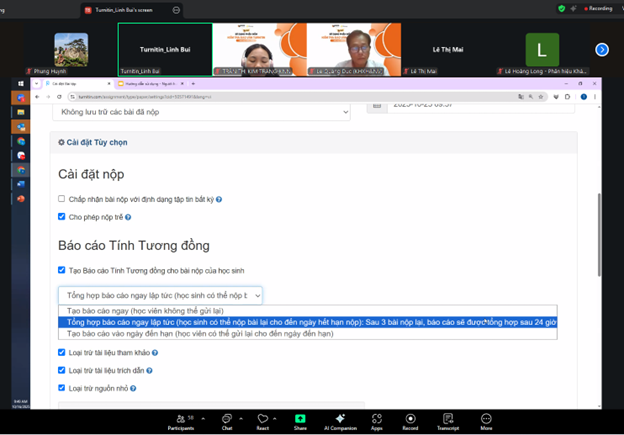Image resolution: width=624 pixels, height=435 pixels.
Task: Open the Participants panel in Zoom
Action: tap(183, 419)
